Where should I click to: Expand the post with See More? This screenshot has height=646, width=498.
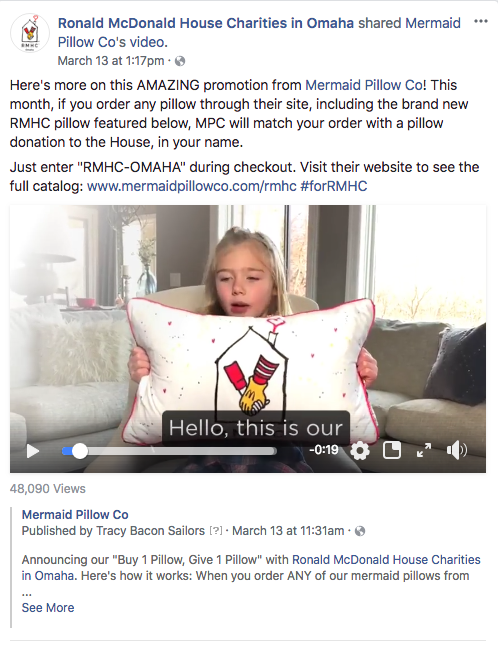pos(48,608)
